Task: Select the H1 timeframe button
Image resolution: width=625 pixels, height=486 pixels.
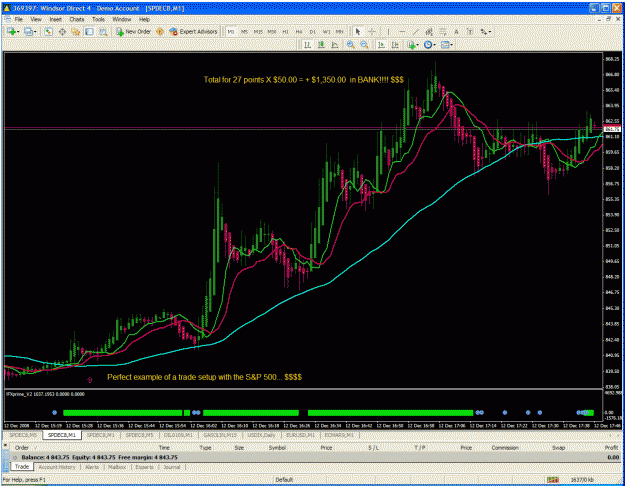Action: pos(285,31)
